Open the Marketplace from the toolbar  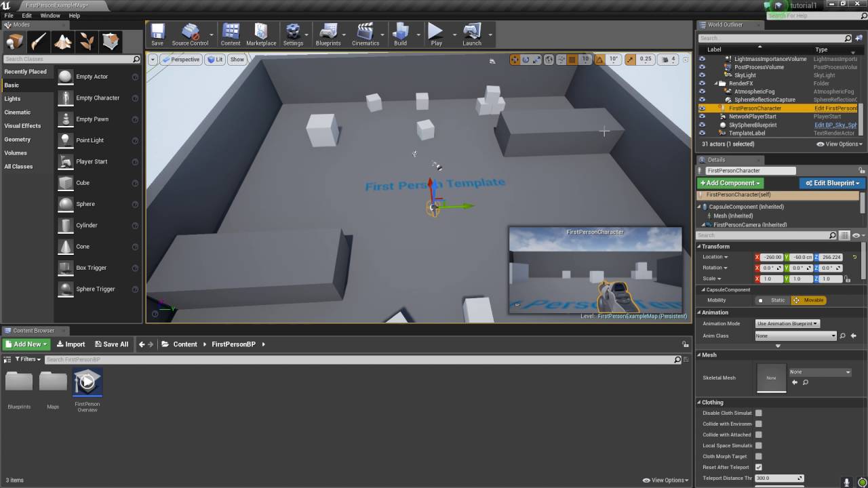click(261, 35)
